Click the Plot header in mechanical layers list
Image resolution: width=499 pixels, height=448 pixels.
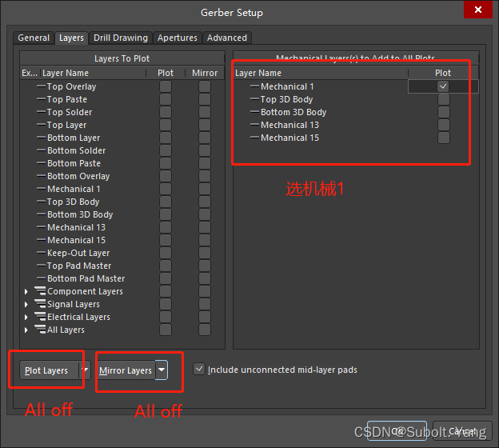[x=443, y=73]
